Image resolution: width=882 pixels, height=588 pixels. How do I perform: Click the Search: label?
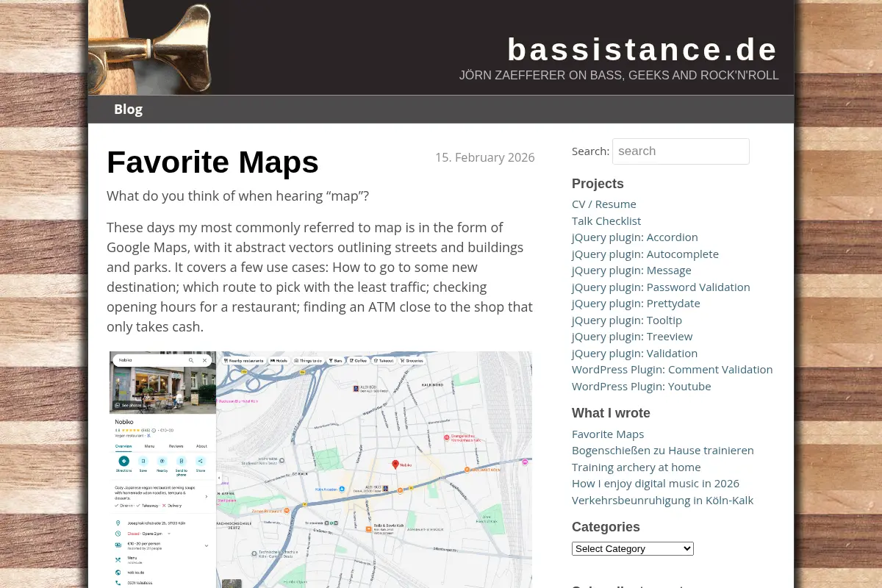pos(591,151)
